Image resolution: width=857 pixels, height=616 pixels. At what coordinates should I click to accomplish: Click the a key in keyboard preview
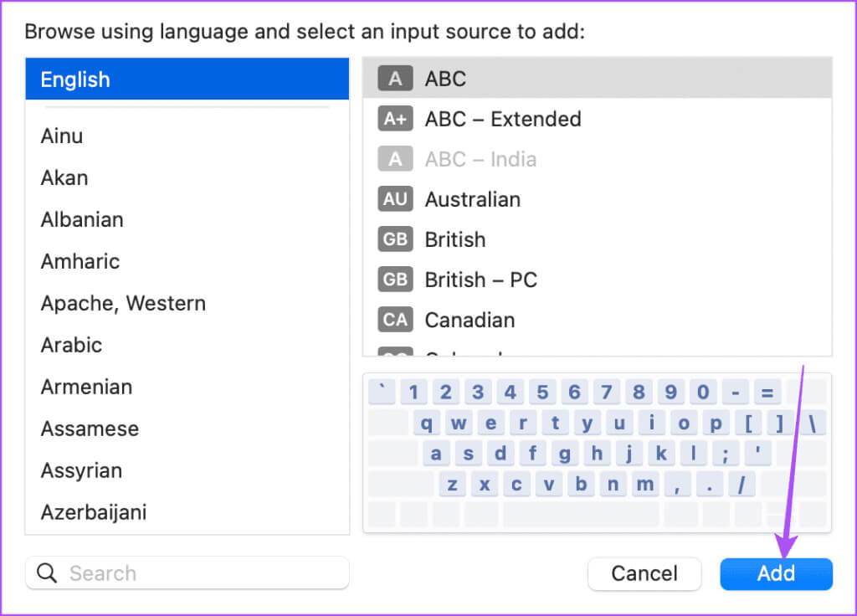coord(435,453)
